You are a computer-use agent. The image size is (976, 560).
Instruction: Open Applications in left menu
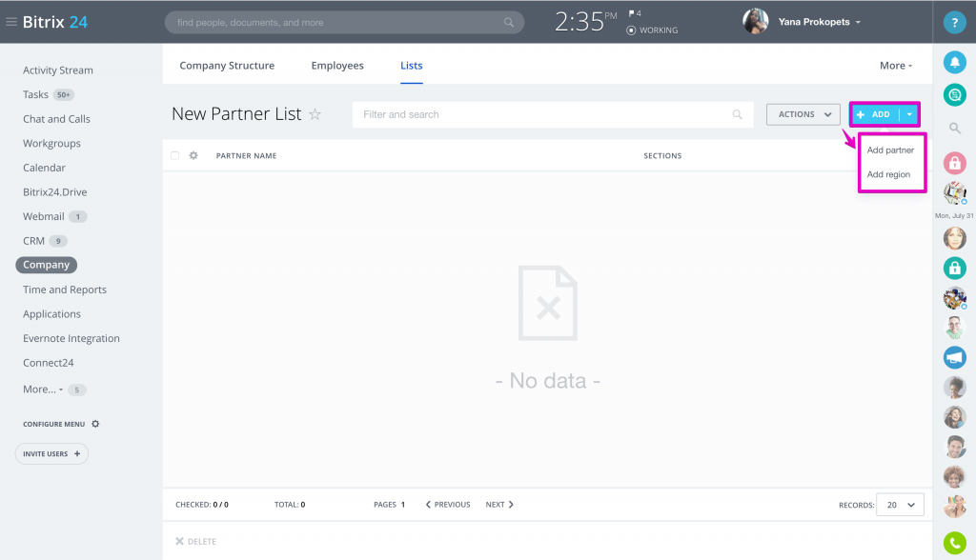pyautogui.click(x=51, y=313)
